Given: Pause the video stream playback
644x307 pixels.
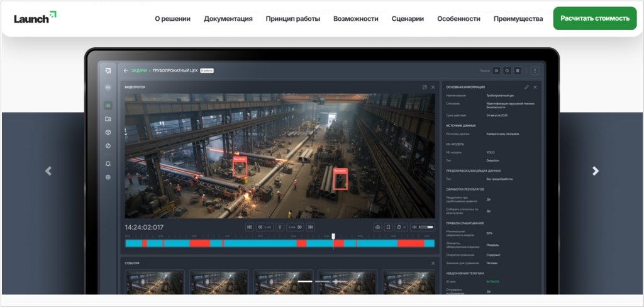Looking at the screenshot, I should click(x=280, y=227).
